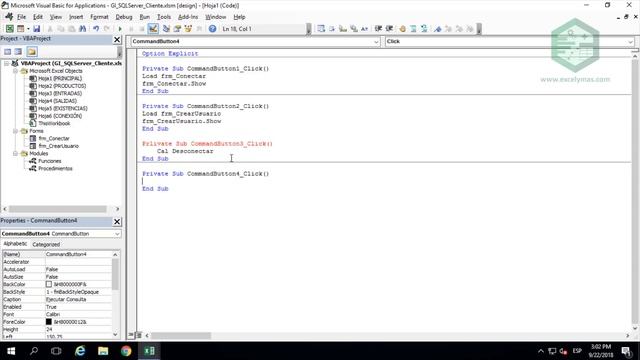Open the Edit menu
640x360 pixels.
click(38, 17)
